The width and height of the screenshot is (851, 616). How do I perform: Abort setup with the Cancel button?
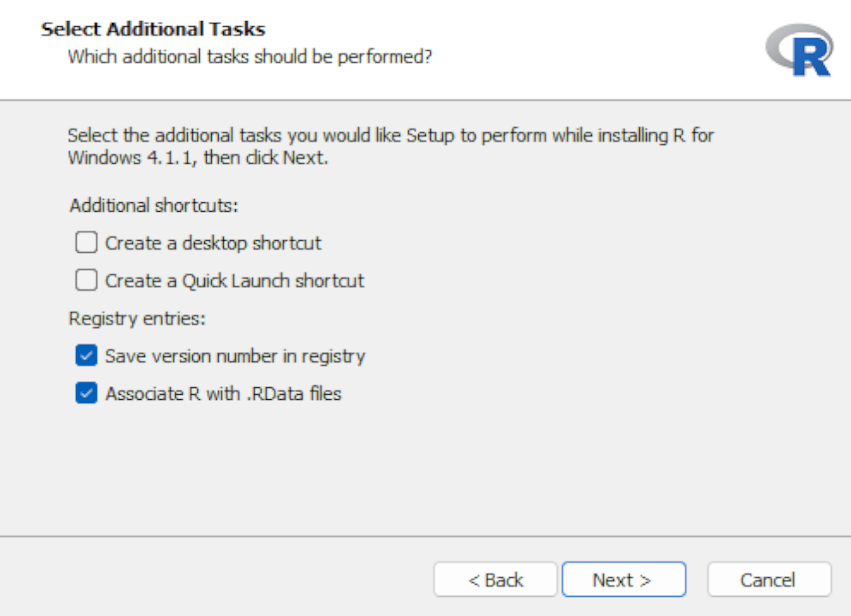click(x=769, y=579)
